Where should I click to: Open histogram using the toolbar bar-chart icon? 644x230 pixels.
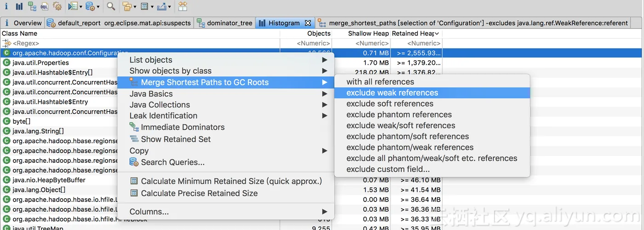click(19, 6)
